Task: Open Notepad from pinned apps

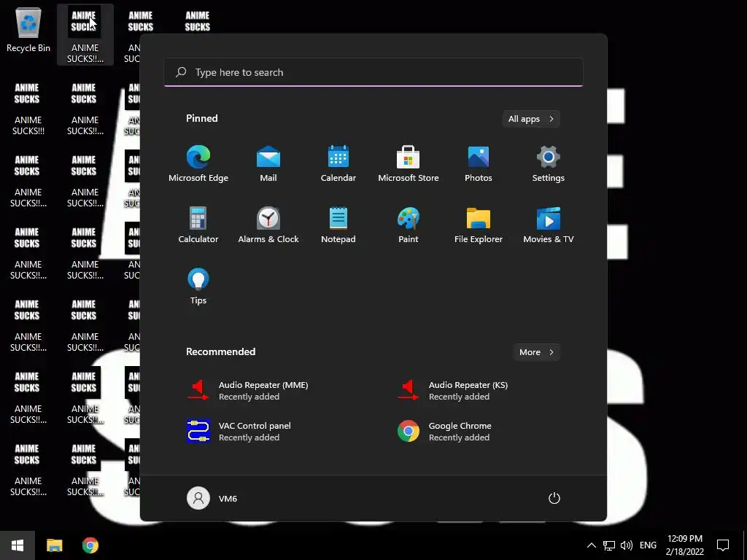Action: pyautogui.click(x=338, y=225)
